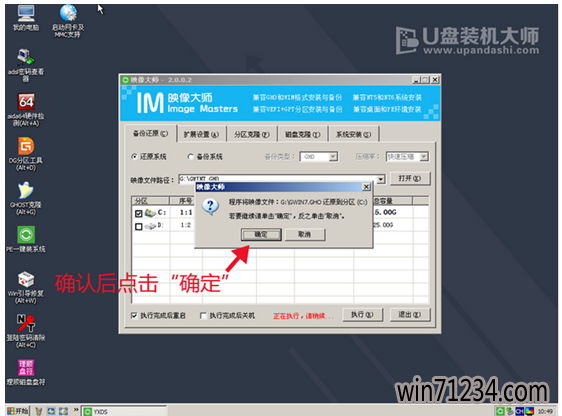Image resolution: width=562 pixels, height=416 pixels.
Task: Select the restore system radio button
Action: tap(135, 157)
